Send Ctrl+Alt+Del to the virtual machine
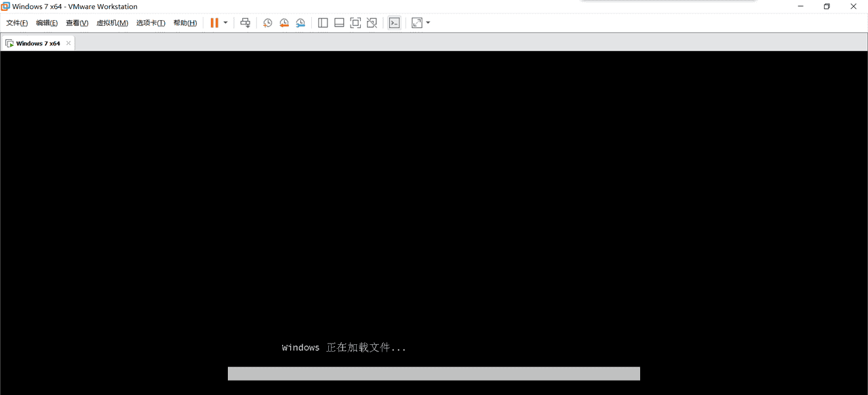This screenshot has width=868, height=395. click(245, 22)
